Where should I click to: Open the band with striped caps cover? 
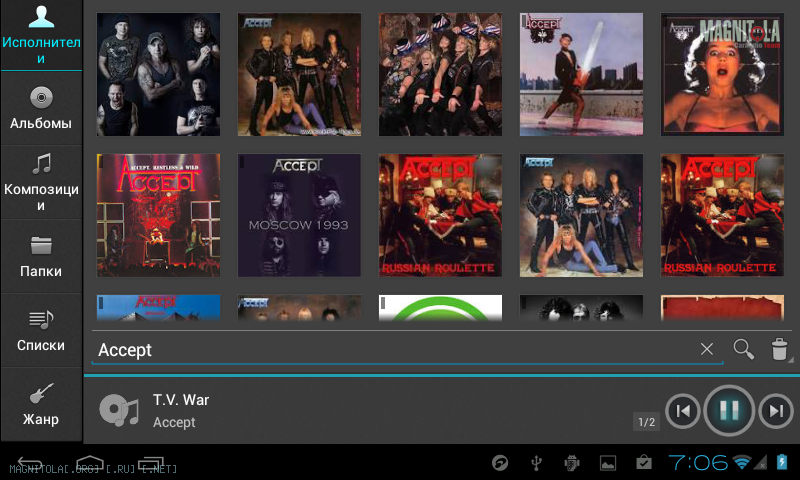click(440, 74)
